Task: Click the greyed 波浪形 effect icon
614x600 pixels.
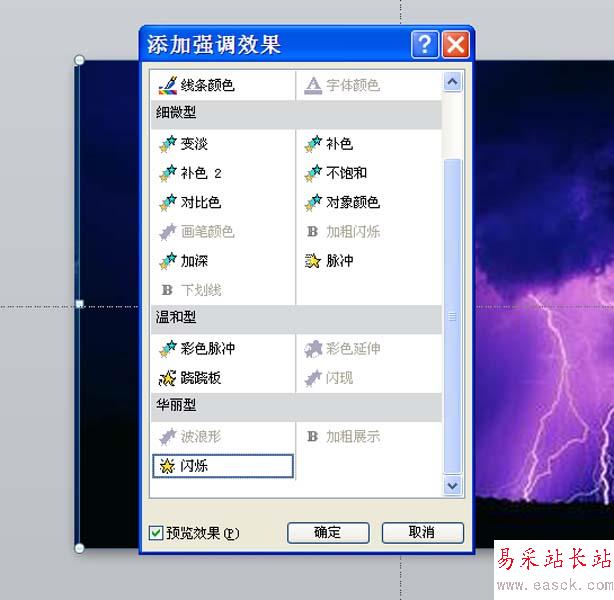Action: 168,436
